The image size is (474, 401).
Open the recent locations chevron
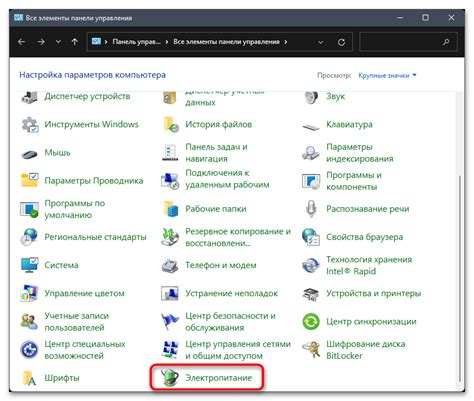pyautogui.click(x=58, y=42)
